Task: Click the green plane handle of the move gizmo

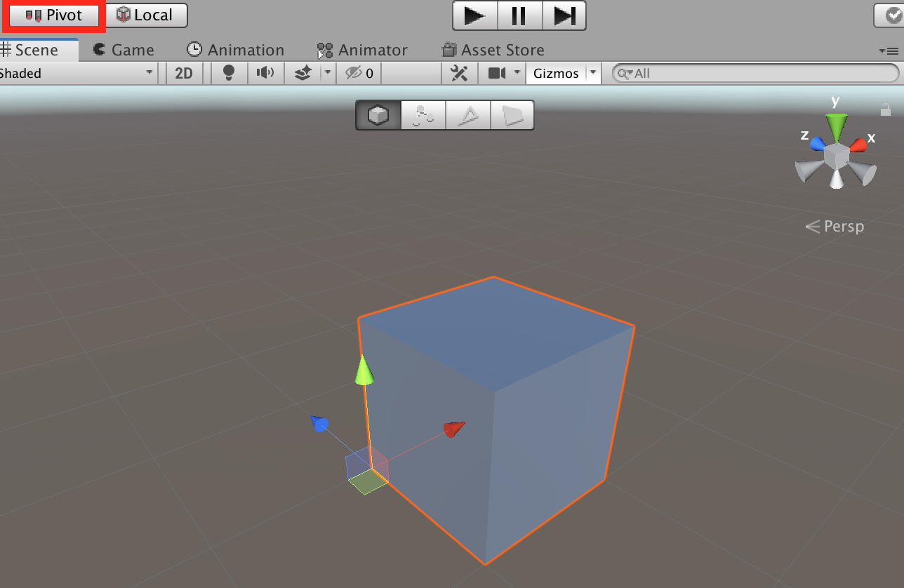Action: point(368,482)
